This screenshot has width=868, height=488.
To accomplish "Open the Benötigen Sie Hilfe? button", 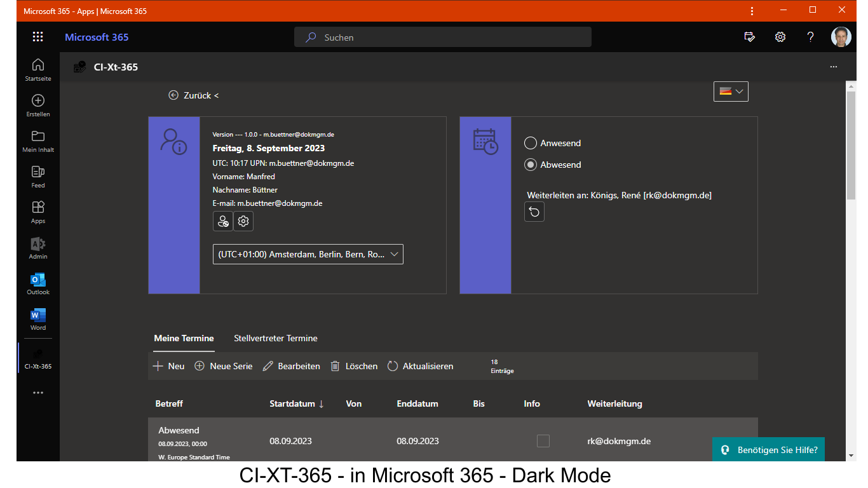I will (x=768, y=450).
